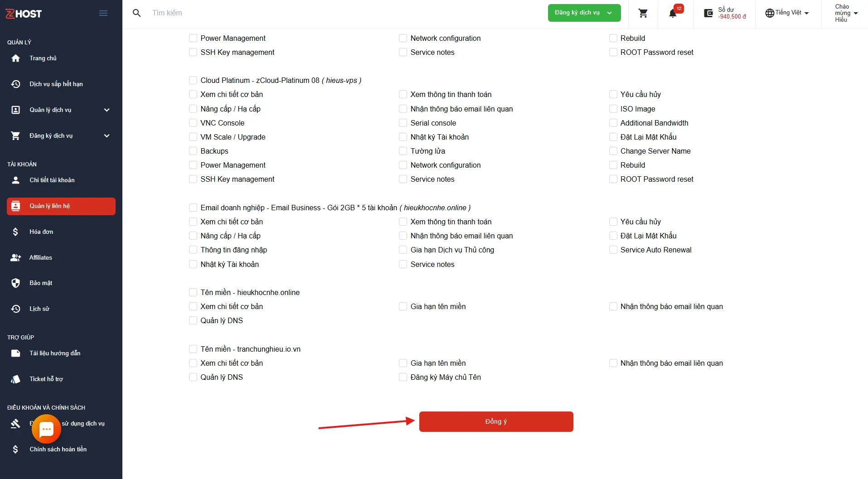Collapse sidebar with hamburger menu icon
This screenshot has width=868, height=479.
103,13
